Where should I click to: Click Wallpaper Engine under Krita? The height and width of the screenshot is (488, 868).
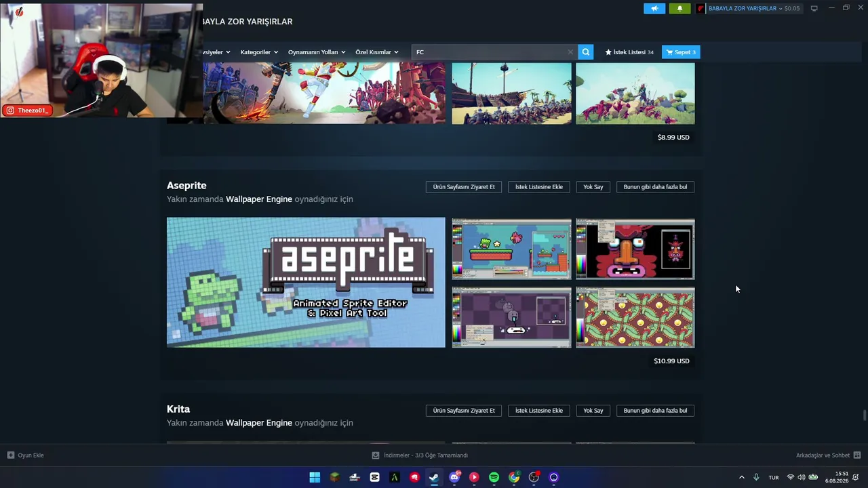(259, 423)
